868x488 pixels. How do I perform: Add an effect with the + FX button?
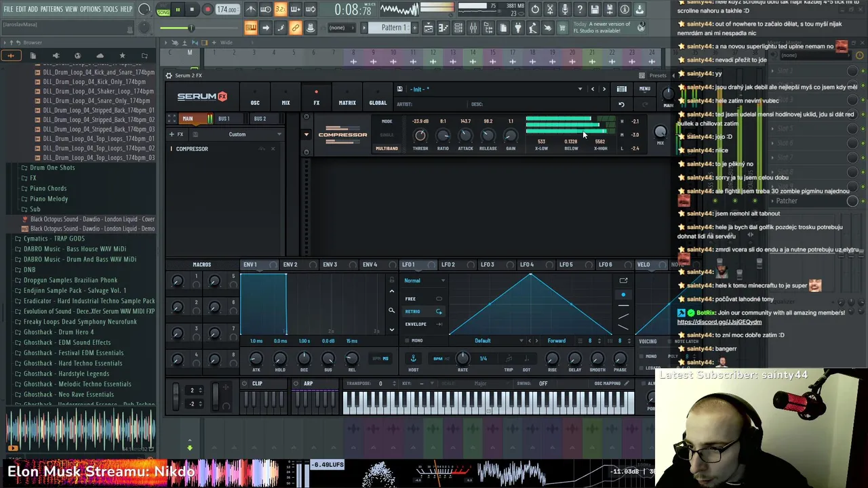click(176, 134)
